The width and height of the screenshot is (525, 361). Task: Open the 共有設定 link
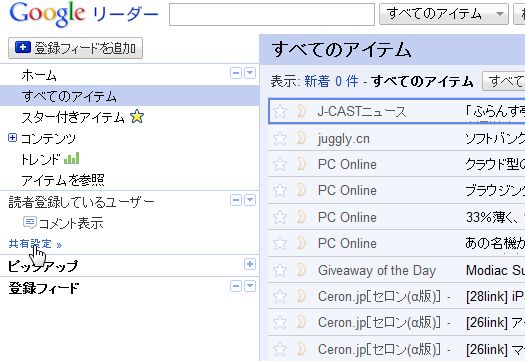pos(35,244)
